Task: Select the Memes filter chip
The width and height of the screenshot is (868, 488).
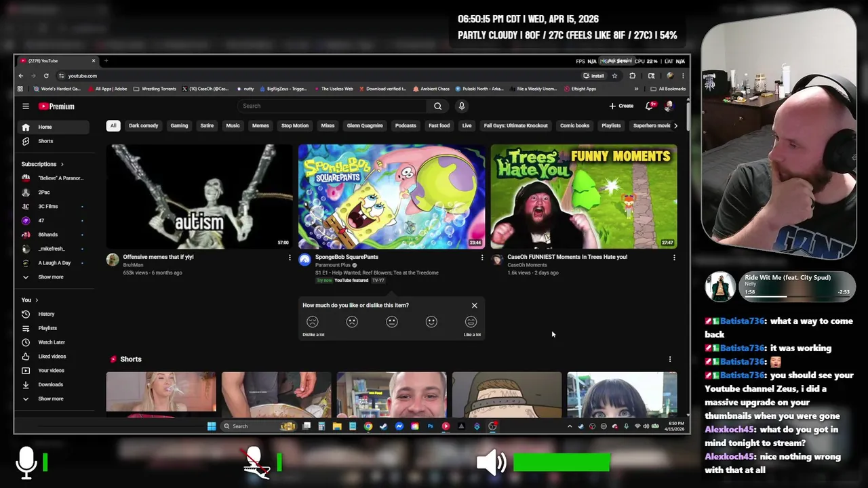Action: pyautogui.click(x=260, y=125)
